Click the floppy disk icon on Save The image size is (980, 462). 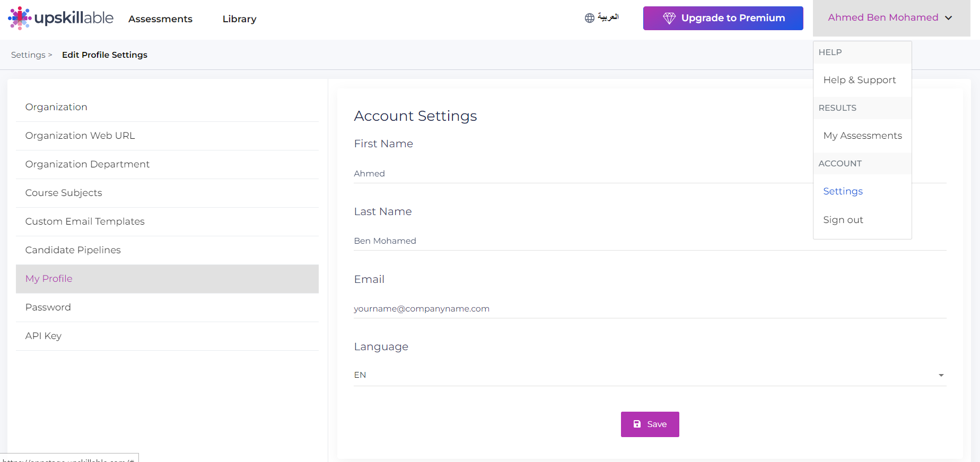637,424
